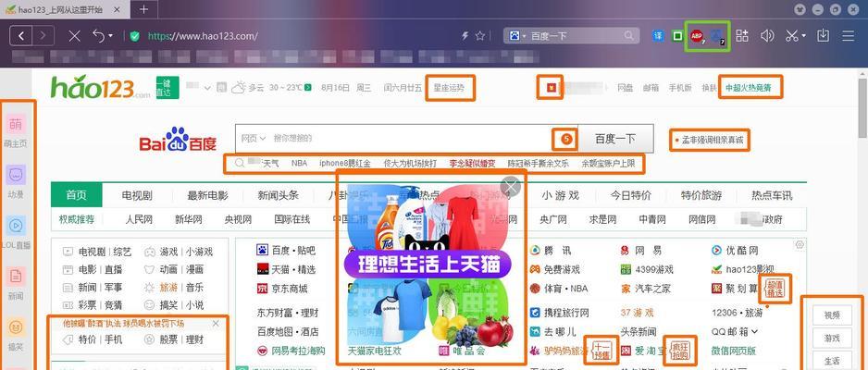Viewport: 868px width, 370px height.
Task: Click the undo closed tab arrow
Action: [98, 36]
